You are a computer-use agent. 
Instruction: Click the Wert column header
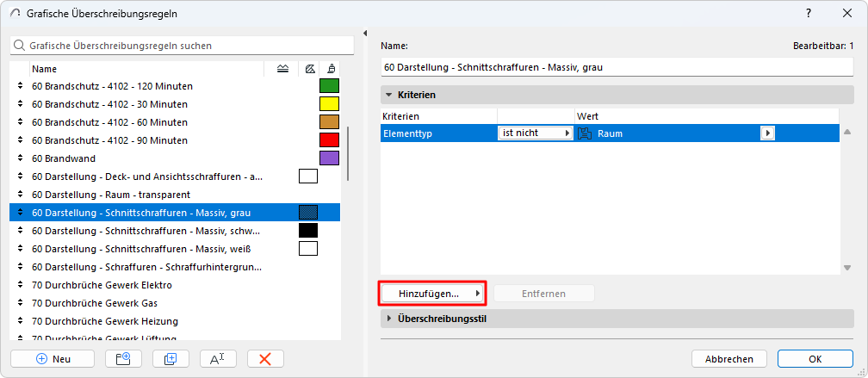click(587, 116)
